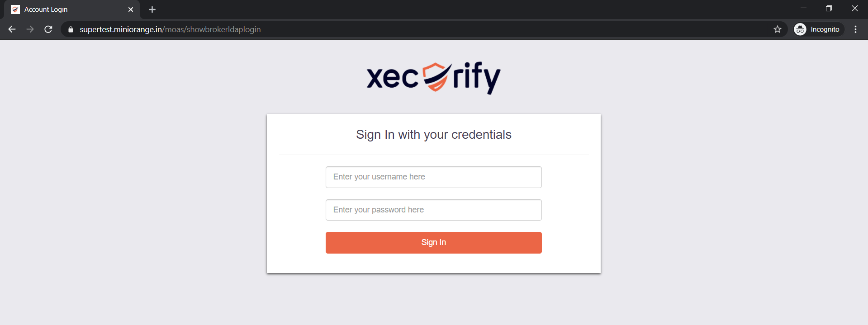
Task: Click the address bar URL
Action: point(170,29)
